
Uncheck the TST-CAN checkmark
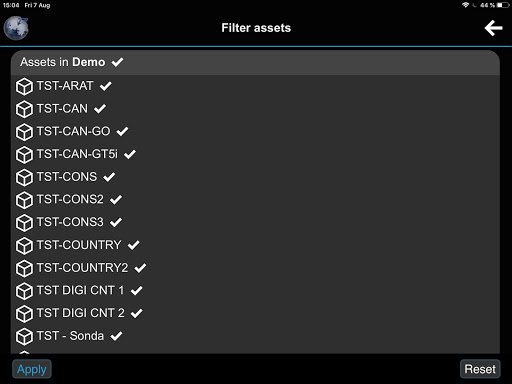coord(100,109)
